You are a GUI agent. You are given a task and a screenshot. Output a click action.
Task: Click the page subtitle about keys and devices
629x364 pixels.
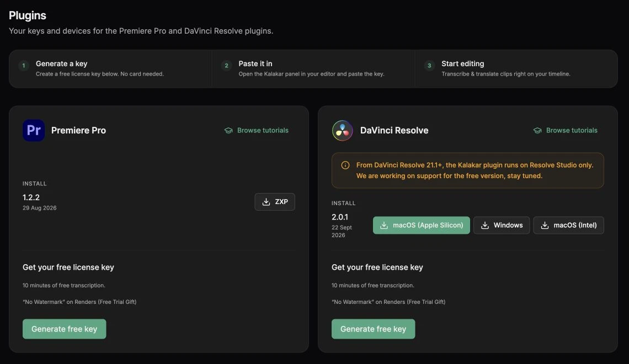tap(141, 31)
